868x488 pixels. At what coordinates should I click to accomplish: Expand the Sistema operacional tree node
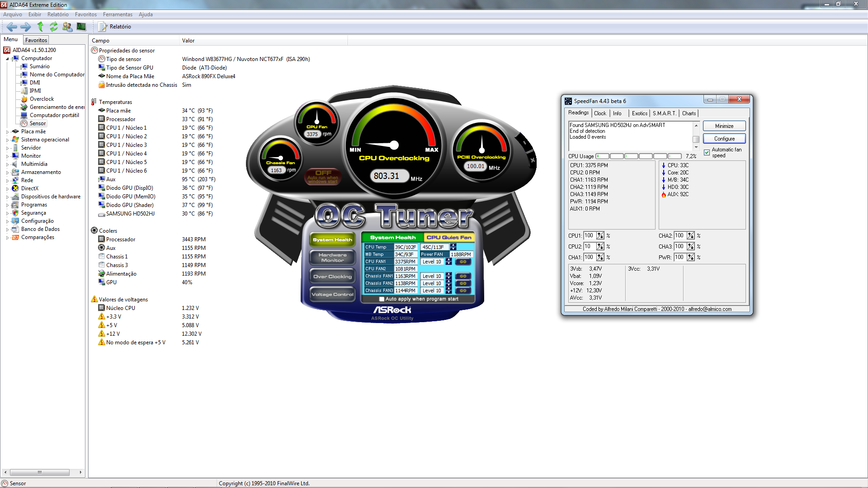pyautogui.click(x=7, y=140)
